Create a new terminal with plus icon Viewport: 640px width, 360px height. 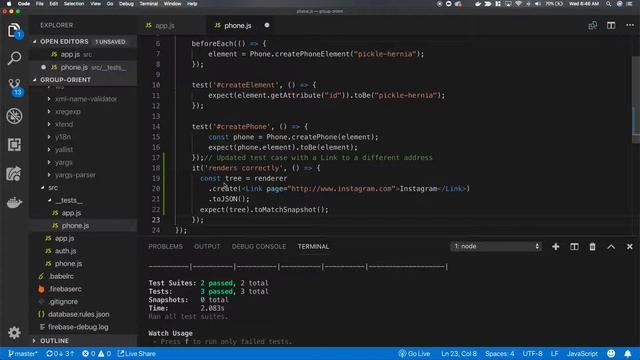click(556, 247)
